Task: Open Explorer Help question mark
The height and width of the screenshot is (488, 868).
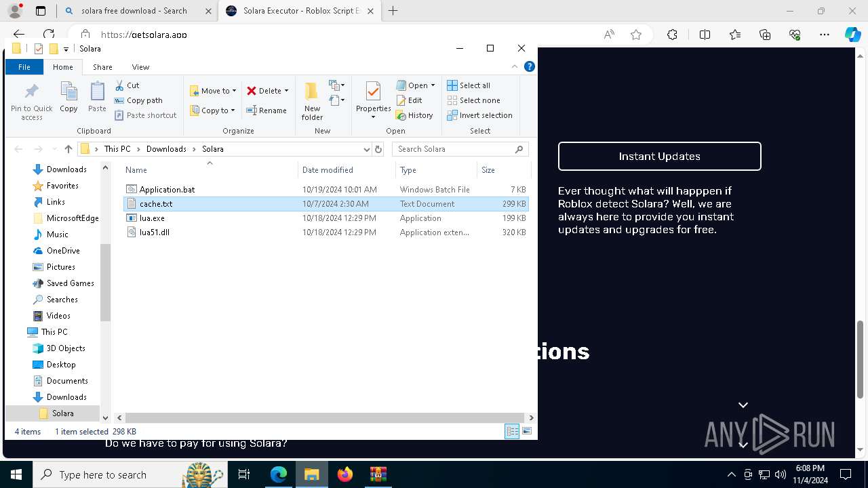Action: click(530, 66)
